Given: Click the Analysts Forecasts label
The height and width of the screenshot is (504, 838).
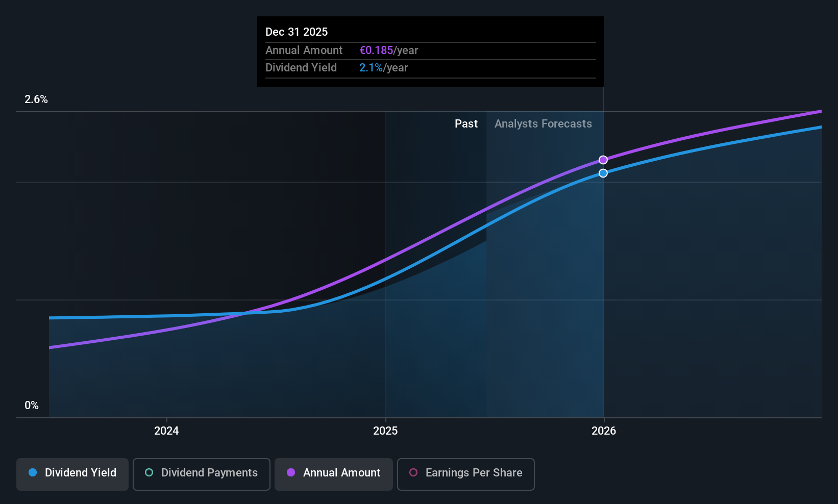Looking at the screenshot, I should coord(543,124).
